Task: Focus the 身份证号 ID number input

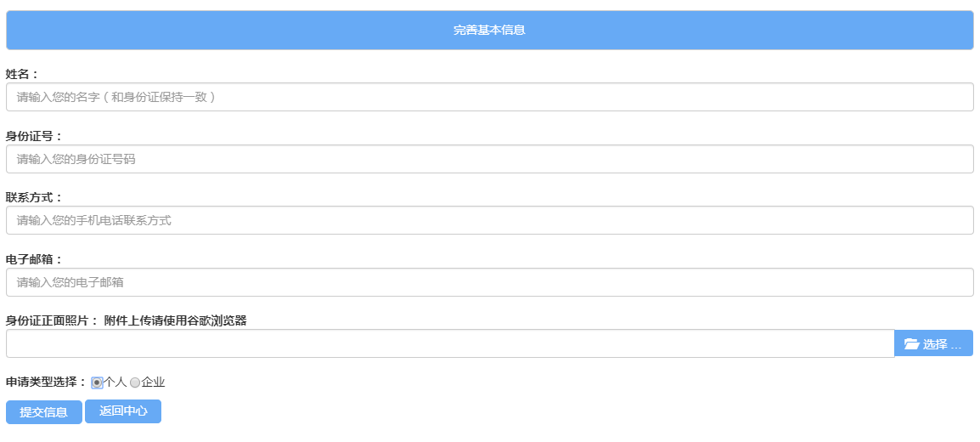Action: click(490, 159)
